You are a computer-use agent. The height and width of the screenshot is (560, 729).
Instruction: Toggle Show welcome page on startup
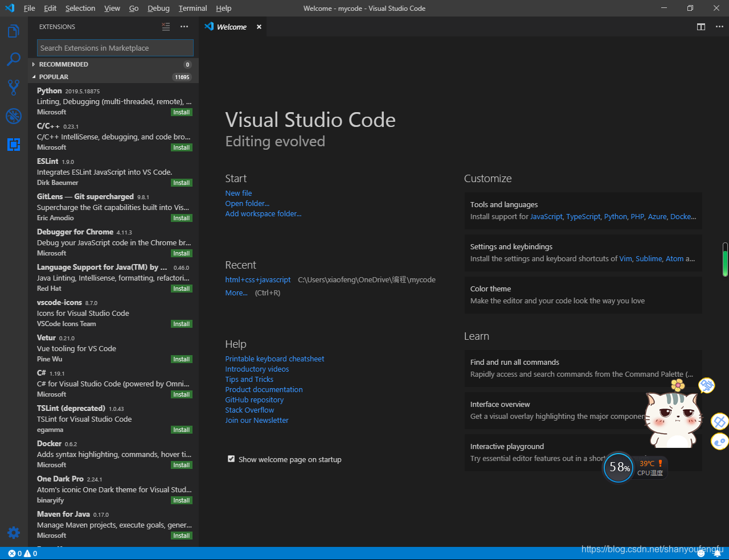point(231,459)
